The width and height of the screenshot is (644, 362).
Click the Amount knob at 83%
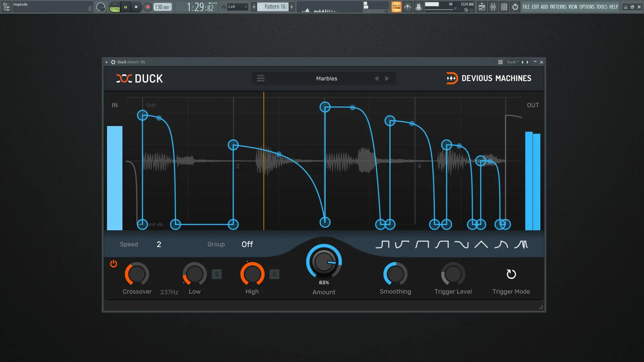[x=324, y=262]
